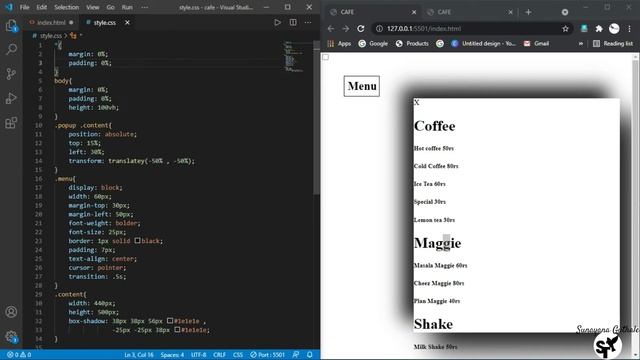Click the Ln 3, Col 16 status entry
This screenshot has width=640, height=360.
click(x=139, y=355)
